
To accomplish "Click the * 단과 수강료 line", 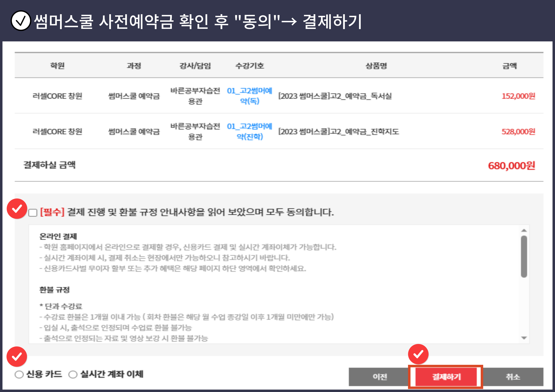I will click(x=61, y=306).
